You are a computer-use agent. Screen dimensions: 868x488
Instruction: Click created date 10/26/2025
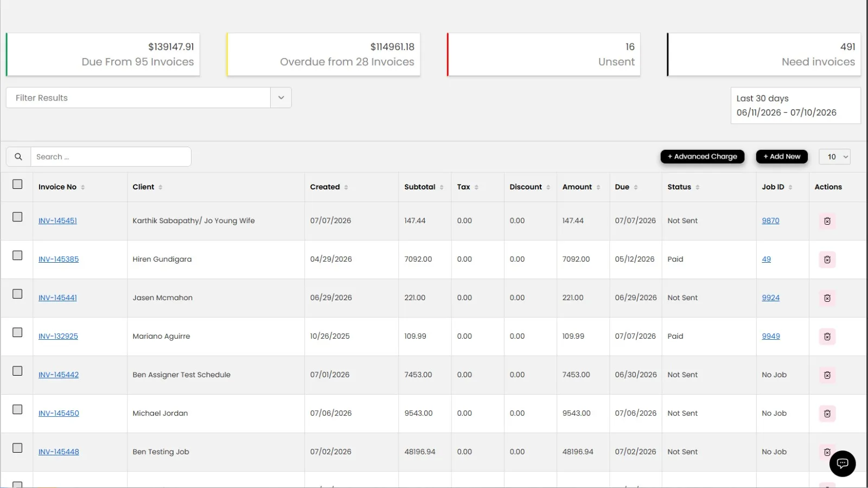[330, 337]
